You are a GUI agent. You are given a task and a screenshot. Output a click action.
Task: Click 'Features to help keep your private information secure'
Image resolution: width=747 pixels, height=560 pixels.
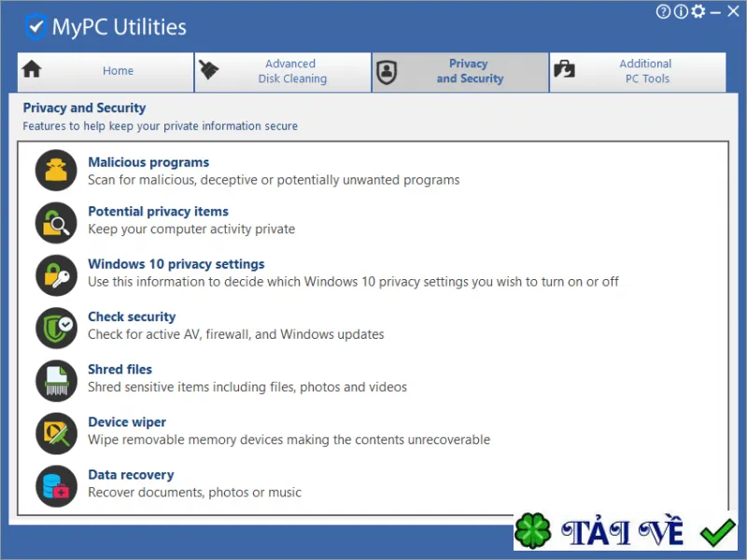160,126
